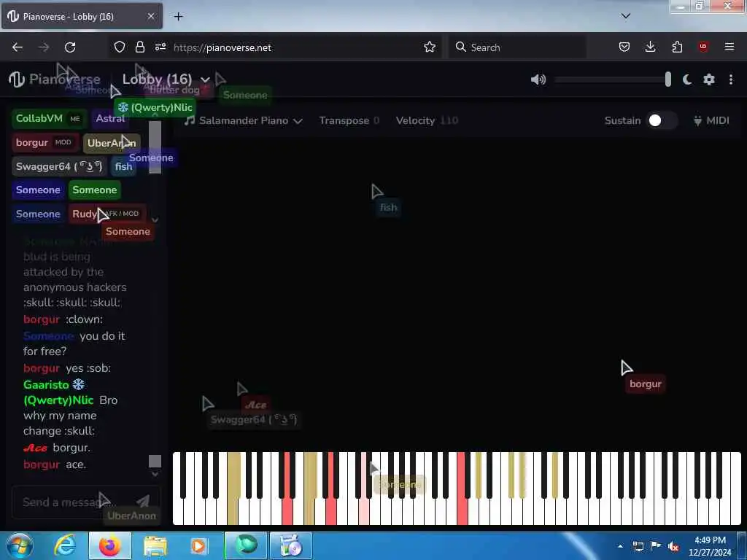
Task: Click down arrow of chat scrollbar
Action: [155, 474]
